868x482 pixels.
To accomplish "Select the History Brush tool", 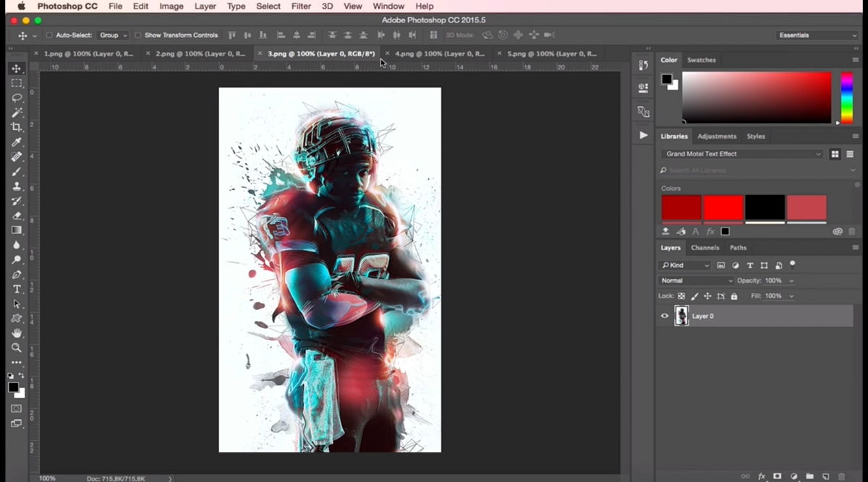I will [16, 201].
